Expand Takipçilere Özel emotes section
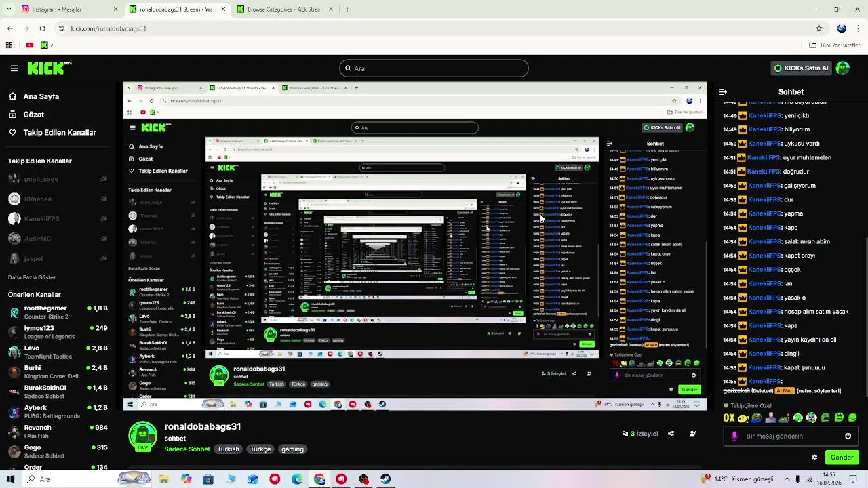 pos(747,406)
